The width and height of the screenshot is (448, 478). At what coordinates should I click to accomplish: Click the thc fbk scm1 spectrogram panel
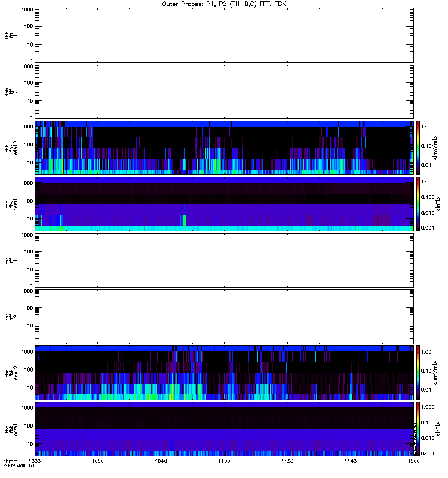point(225,429)
